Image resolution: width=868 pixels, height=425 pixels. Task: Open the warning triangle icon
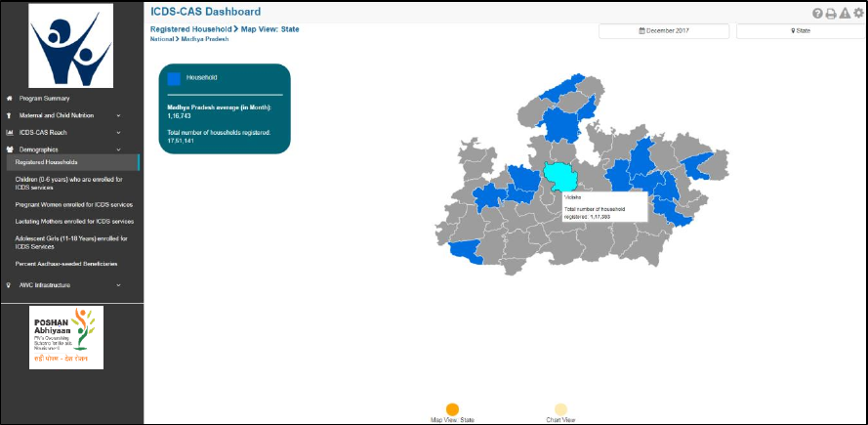[845, 14]
